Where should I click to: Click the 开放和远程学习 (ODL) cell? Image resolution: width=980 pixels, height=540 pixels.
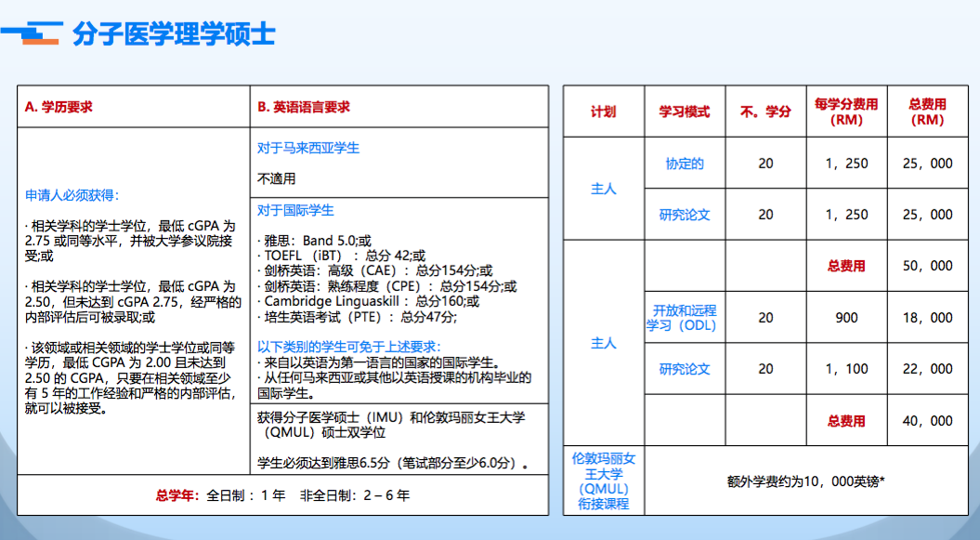(683, 318)
